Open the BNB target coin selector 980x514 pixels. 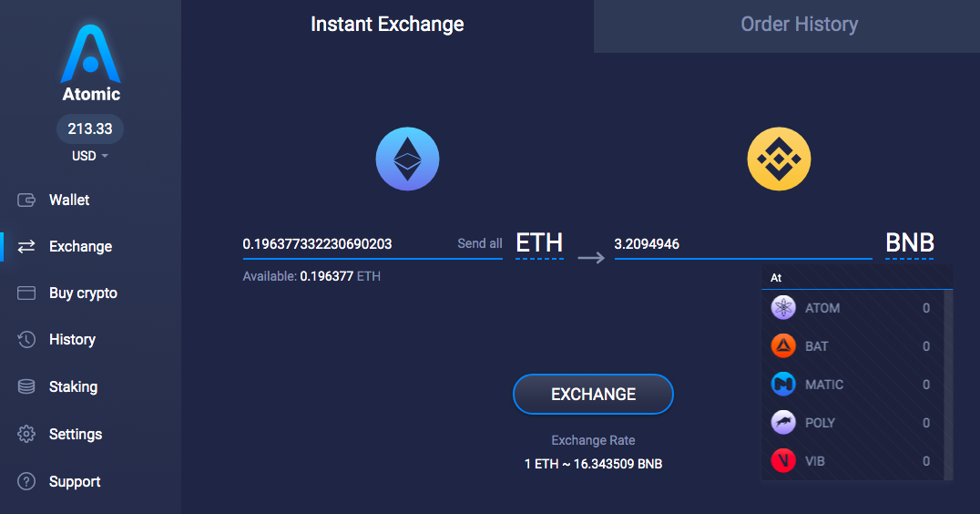click(x=909, y=243)
